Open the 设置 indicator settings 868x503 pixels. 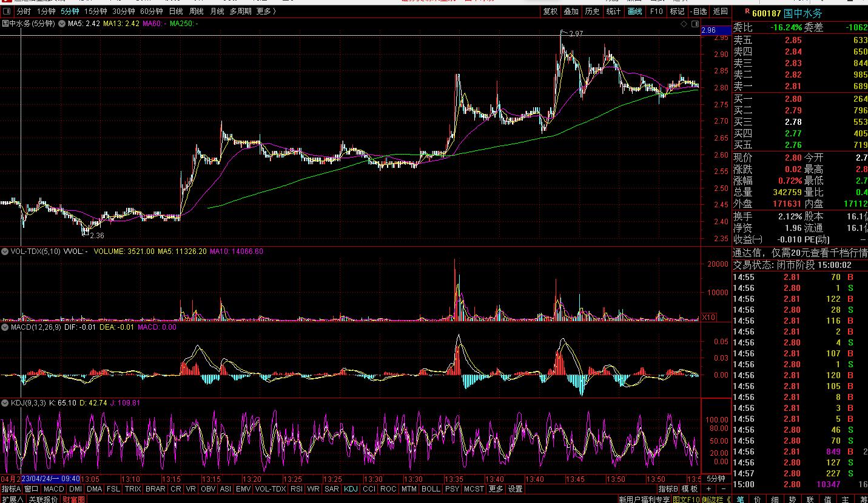tap(516, 488)
